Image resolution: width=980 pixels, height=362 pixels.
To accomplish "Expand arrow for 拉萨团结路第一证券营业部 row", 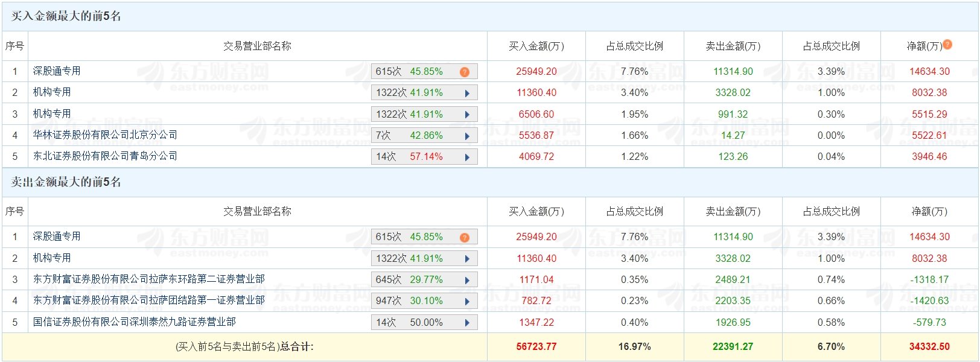I will coord(467,302).
